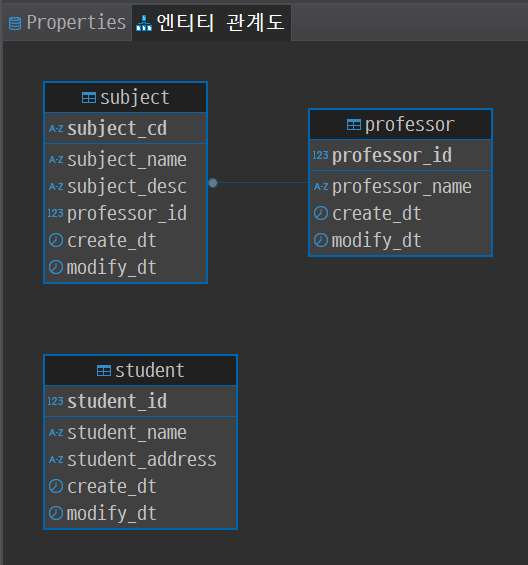Viewport: 528px width, 565px height.
Task: Click the numeric icon next to professor_id in professor table
Action: (320, 155)
